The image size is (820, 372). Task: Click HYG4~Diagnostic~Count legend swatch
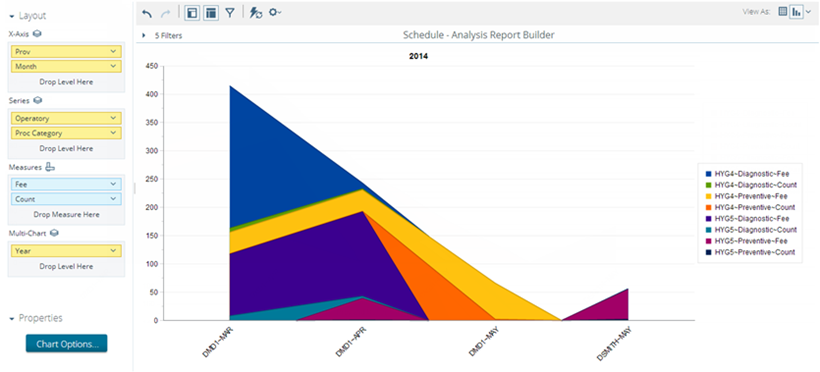[708, 185]
